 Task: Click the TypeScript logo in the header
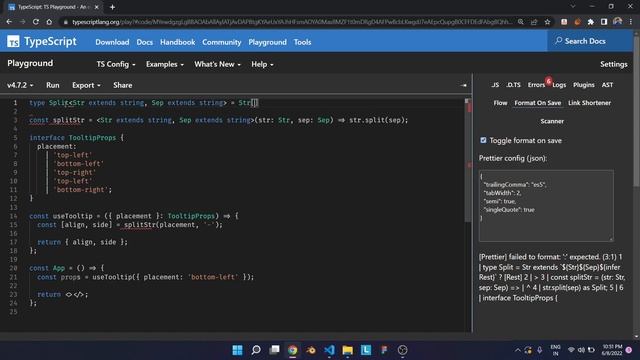pos(42,41)
